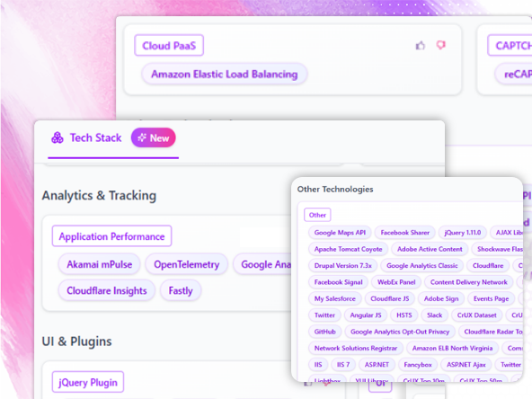
Task: Click the CrUX Dataset tag
Action: point(476,315)
